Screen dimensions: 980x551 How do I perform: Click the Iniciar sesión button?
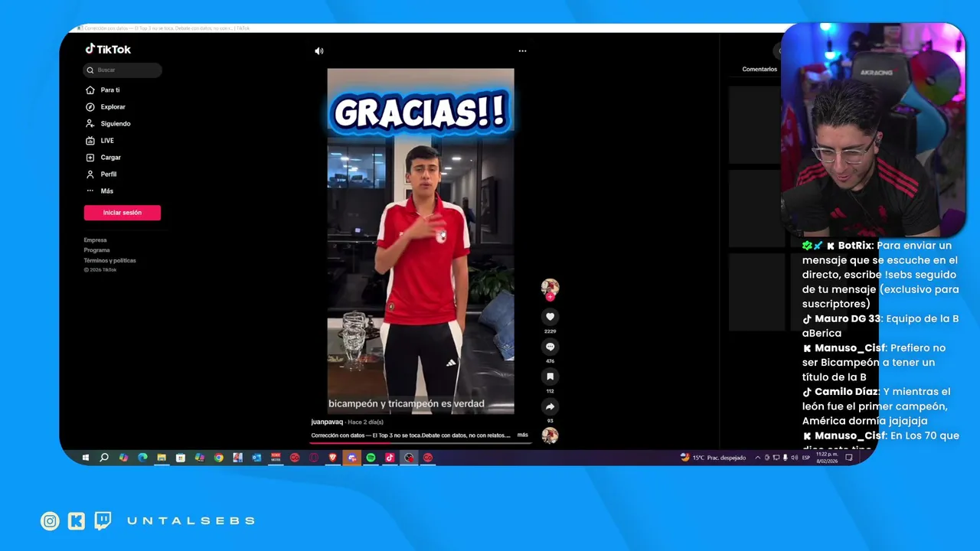click(x=122, y=213)
